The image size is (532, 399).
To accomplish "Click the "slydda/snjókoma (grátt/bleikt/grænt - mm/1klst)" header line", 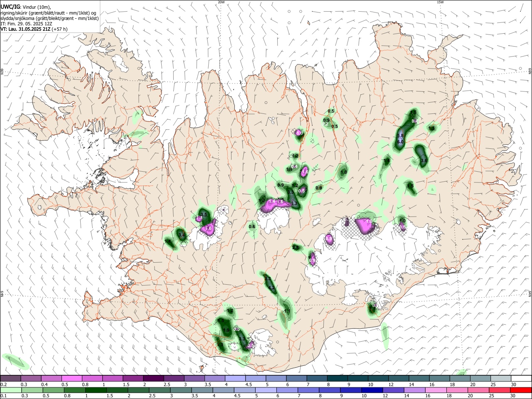I will click(49, 18).
